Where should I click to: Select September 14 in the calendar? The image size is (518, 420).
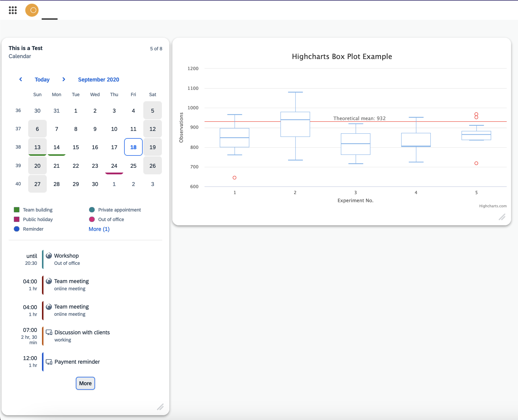coord(57,147)
